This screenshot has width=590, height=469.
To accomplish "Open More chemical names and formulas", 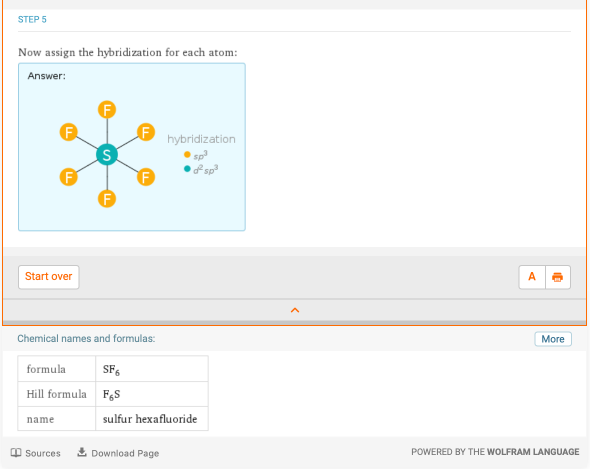I will (x=553, y=339).
